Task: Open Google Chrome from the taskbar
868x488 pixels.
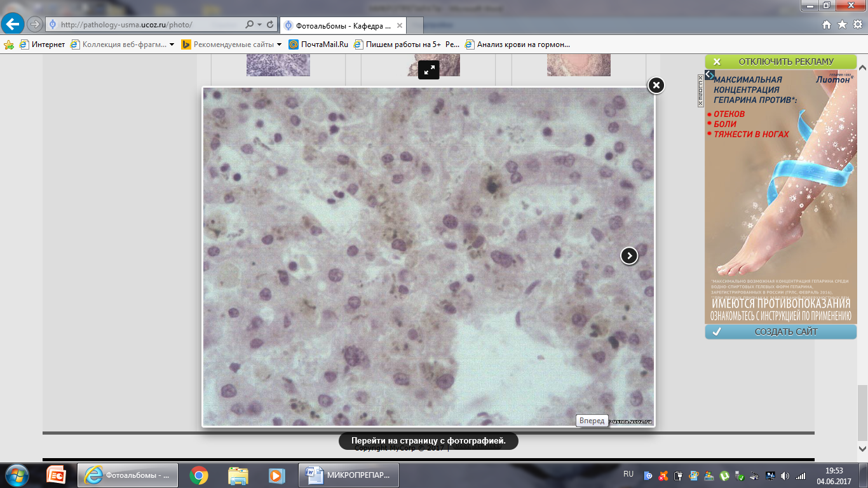Action: pyautogui.click(x=199, y=475)
